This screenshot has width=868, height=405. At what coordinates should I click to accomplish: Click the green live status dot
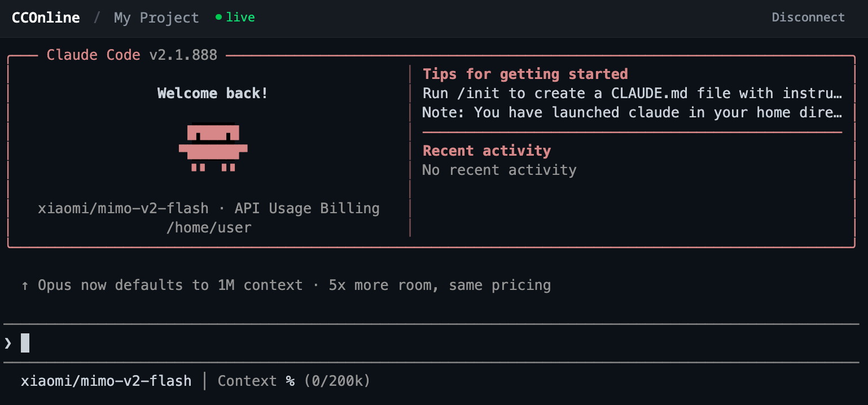point(218,17)
